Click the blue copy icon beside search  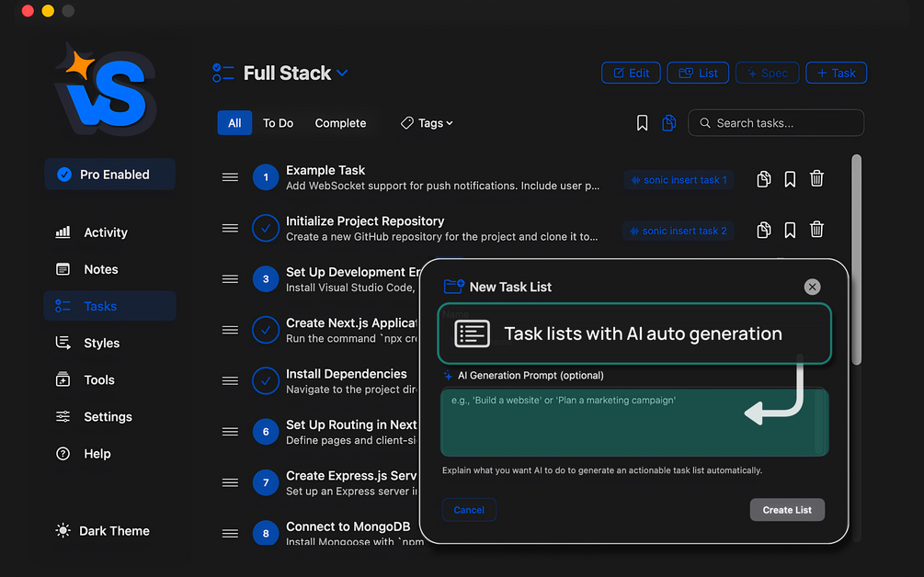(x=669, y=123)
